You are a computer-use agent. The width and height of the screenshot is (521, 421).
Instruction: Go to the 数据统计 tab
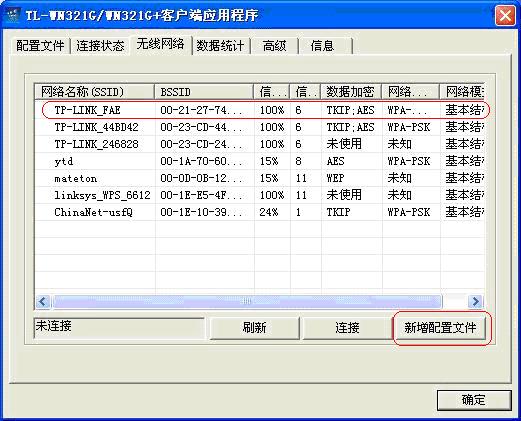[220, 46]
